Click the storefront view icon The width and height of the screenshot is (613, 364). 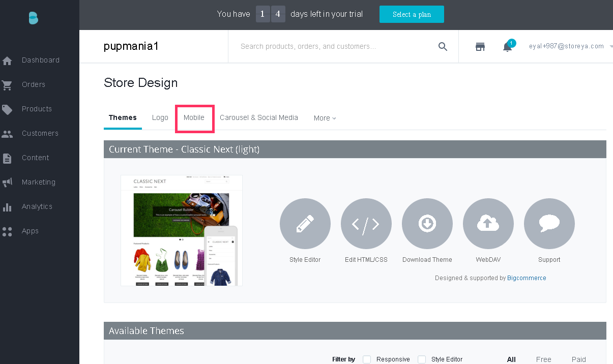tap(480, 47)
